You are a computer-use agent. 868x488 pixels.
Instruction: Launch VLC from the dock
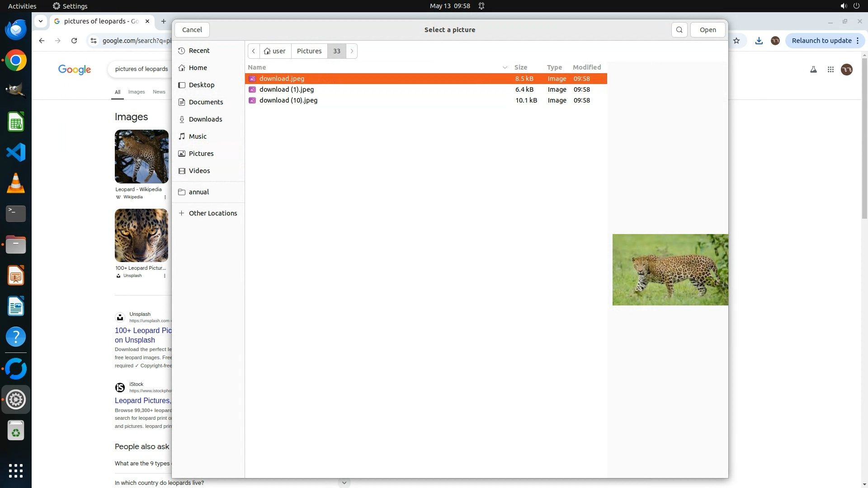pos(16,183)
